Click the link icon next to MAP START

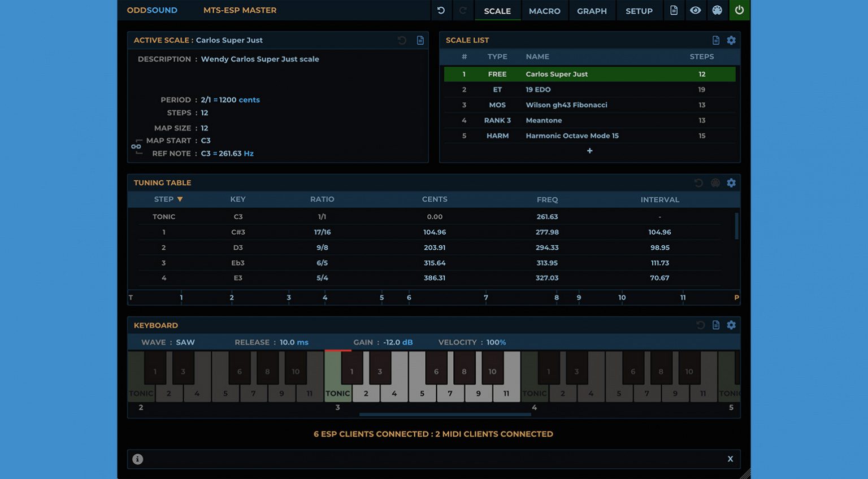136,147
